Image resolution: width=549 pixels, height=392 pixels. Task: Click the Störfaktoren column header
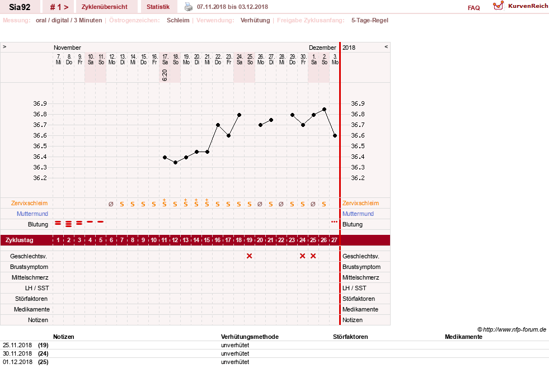[x=350, y=337]
